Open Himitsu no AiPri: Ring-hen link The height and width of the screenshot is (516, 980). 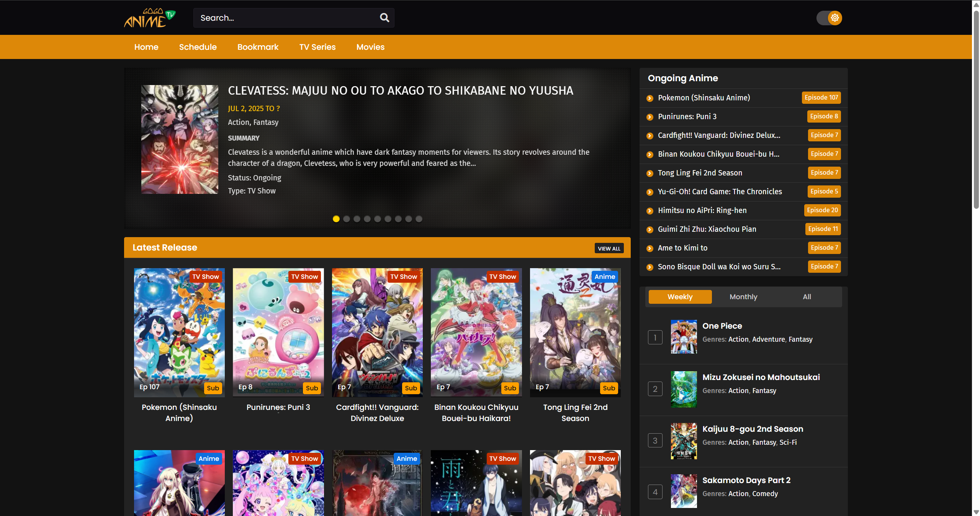pyautogui.click(x=702, y=210)
